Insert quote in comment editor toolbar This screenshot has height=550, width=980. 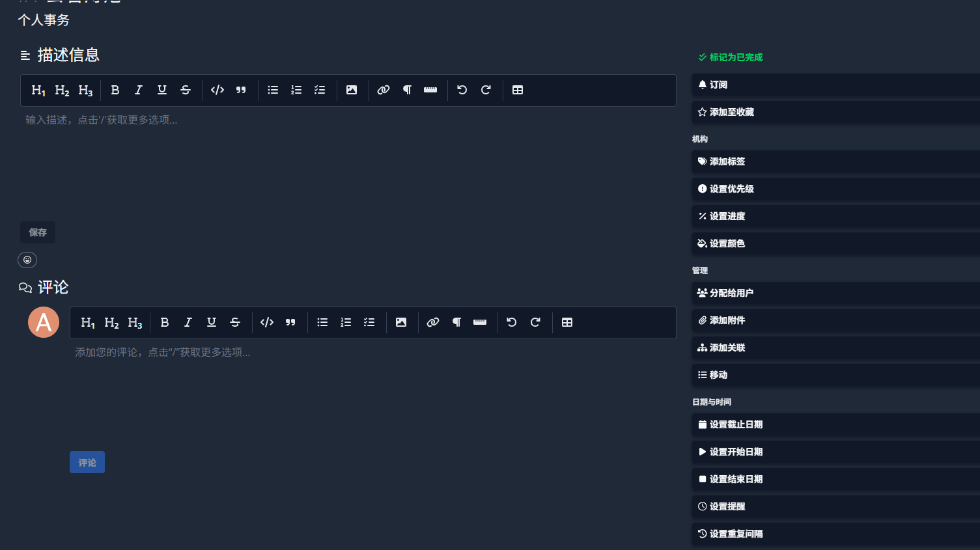(x=290, y=323)
